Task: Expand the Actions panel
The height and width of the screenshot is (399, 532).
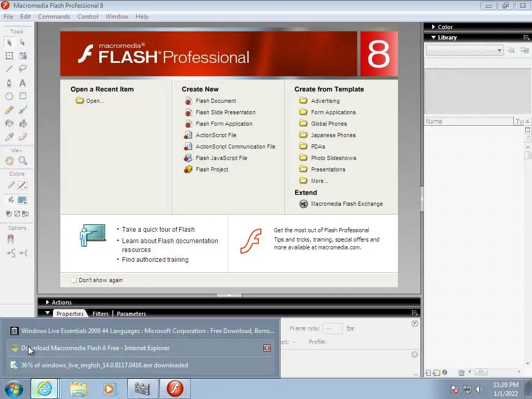Action: (x=47, y=302)
